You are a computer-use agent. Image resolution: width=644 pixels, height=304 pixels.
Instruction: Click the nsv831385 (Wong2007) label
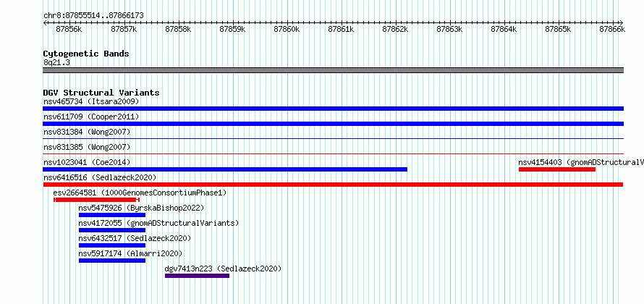(87, 147)
